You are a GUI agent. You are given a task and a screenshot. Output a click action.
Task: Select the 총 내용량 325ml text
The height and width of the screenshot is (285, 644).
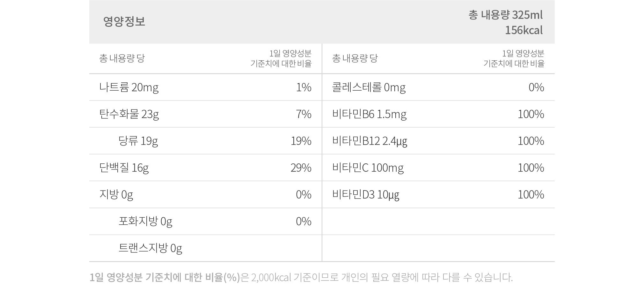(506, 15)
